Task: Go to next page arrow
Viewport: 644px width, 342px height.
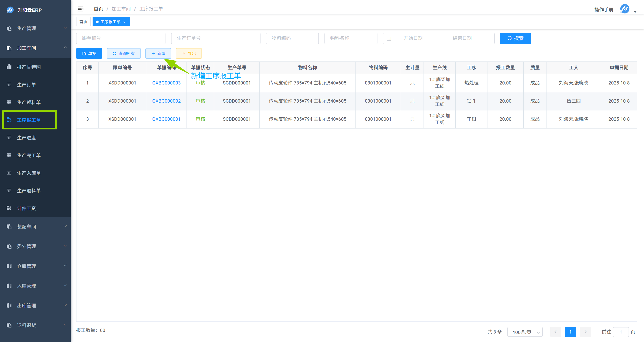Action: [x=585, y=332]
